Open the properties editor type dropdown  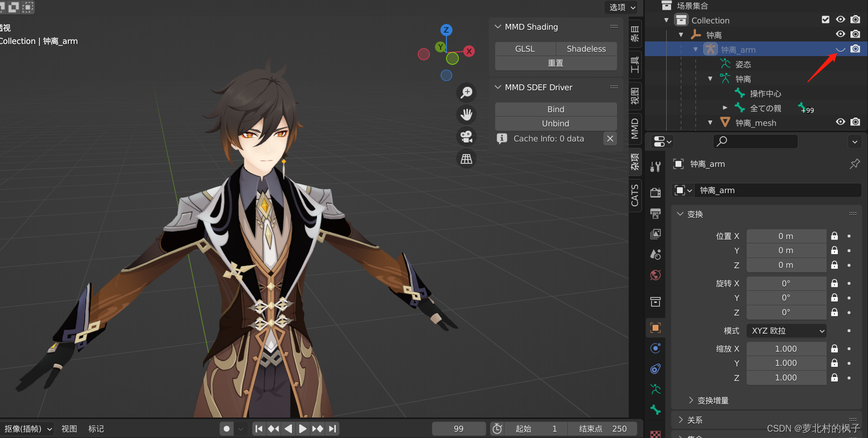click(x=662, y=141)
